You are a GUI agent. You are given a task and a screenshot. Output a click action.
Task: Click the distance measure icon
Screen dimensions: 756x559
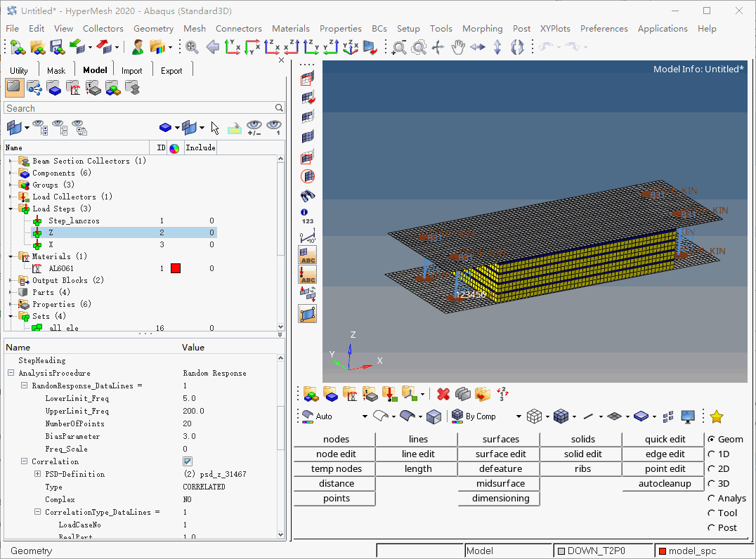(308, 236)
